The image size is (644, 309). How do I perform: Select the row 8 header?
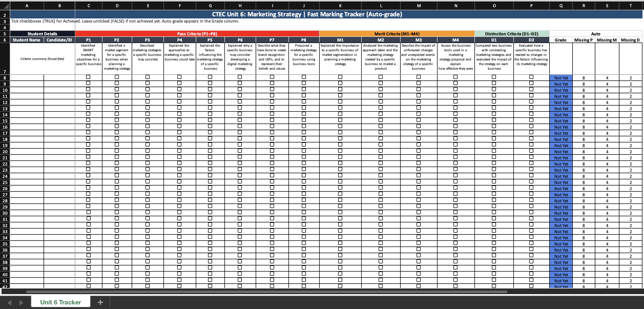[5, 78]
